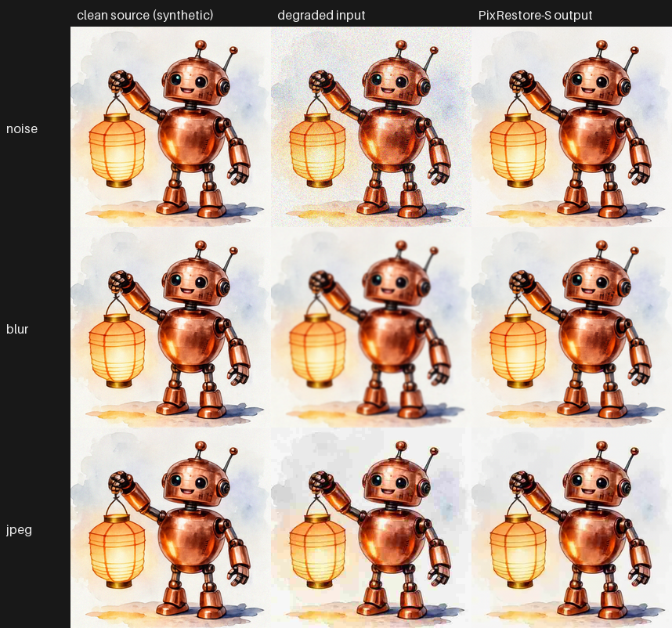The width and height of the screenshot is (672, 628).
Task: Open the PixRestore-S output image in jpeg row
Action: 572,528
